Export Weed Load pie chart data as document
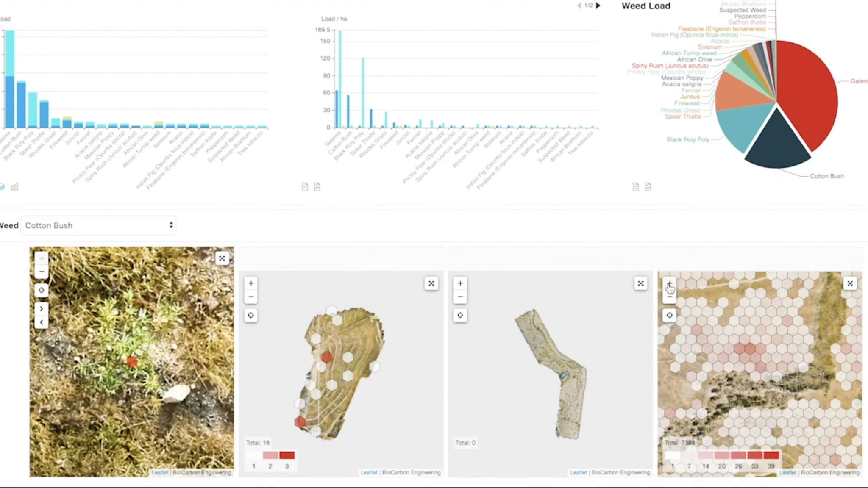 click(x=636, y=187)
